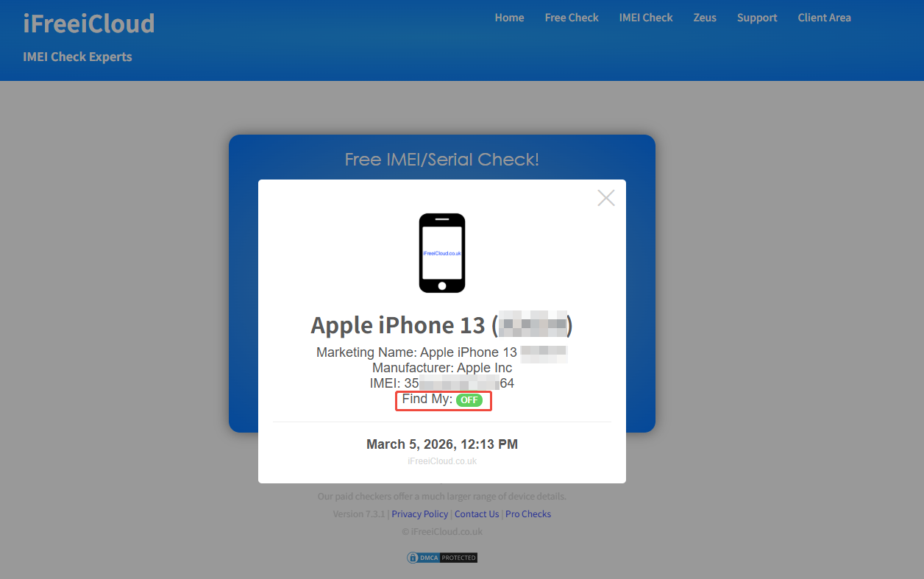Viewport: 924px width, 579px height.
Task: Open the Client Area
Action: tap(824, 17)
